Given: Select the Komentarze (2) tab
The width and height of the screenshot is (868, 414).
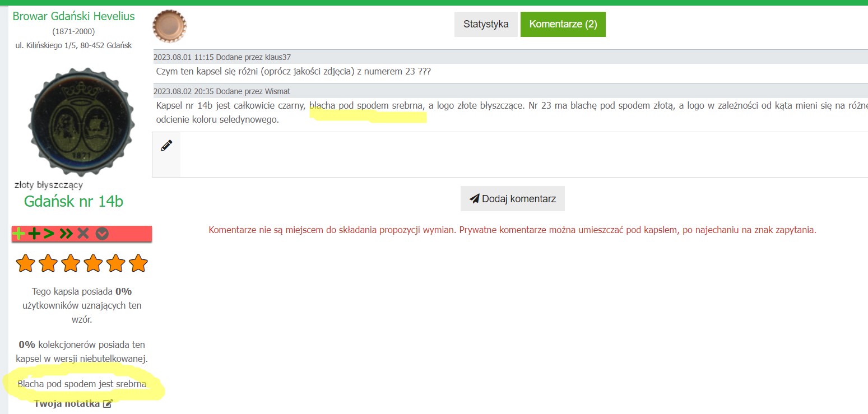Looking at the screenshot, I should [x=563, y=24].
